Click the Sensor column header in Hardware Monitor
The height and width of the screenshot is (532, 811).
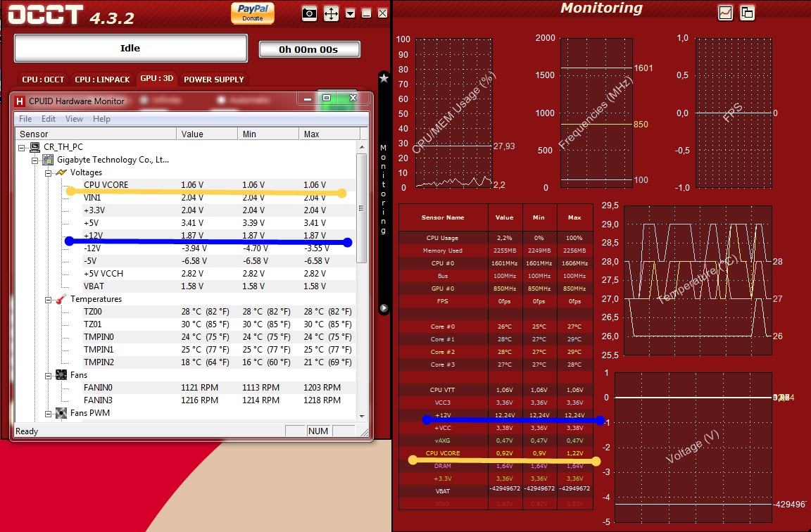[x=96, y=134]
